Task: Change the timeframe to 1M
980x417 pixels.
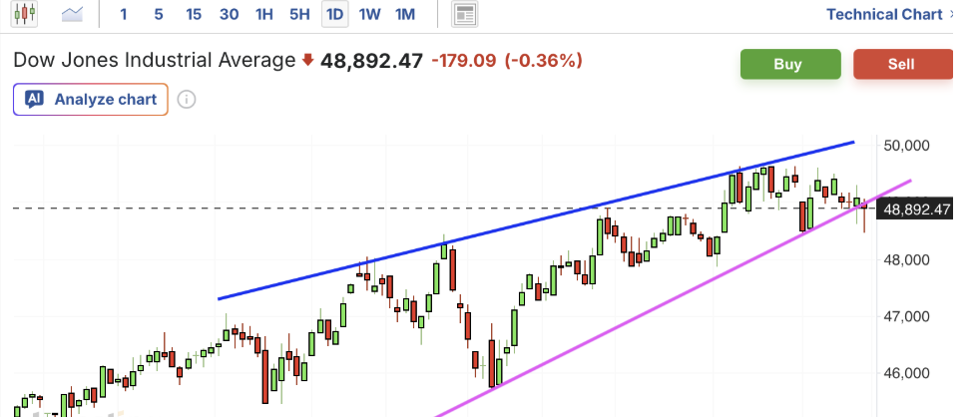Action: click(404, 14)
